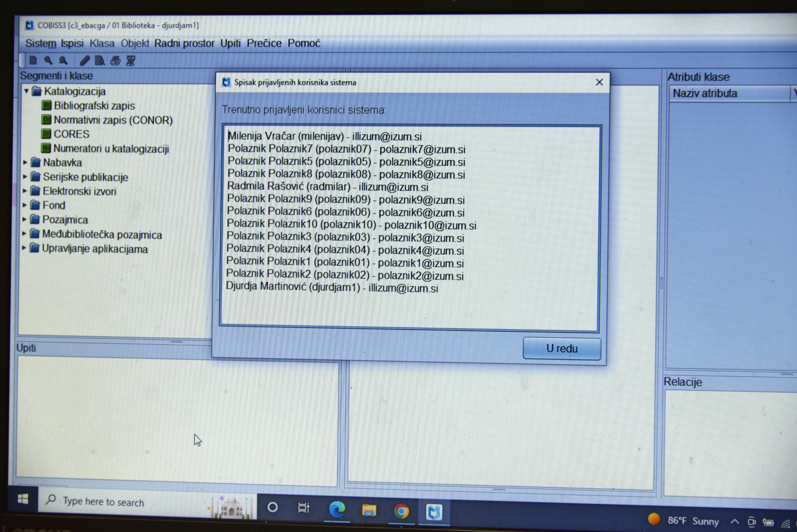Click the Print icon in the toolbar
Image resolution: width=797 pixels, height=532 pixels.
[115, 61]
